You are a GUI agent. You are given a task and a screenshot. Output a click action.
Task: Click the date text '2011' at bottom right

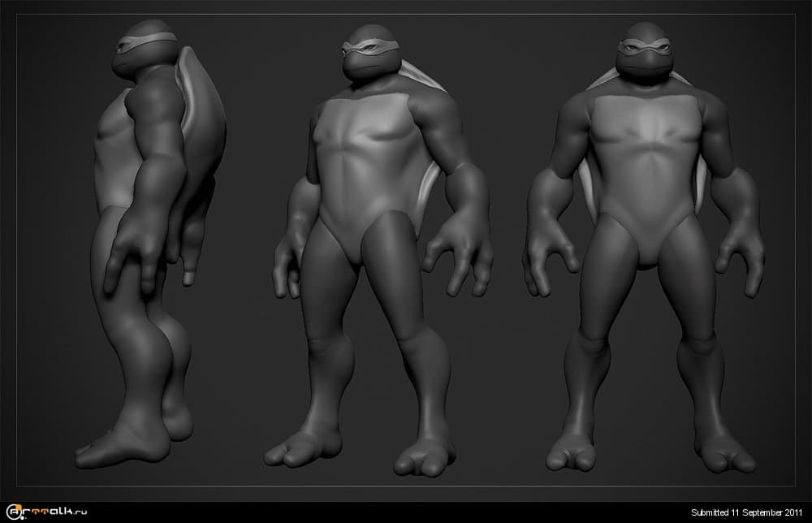tap(794, 512)
